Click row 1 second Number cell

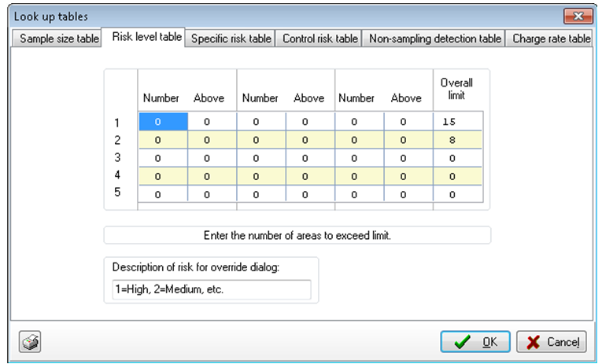point(261,122)
